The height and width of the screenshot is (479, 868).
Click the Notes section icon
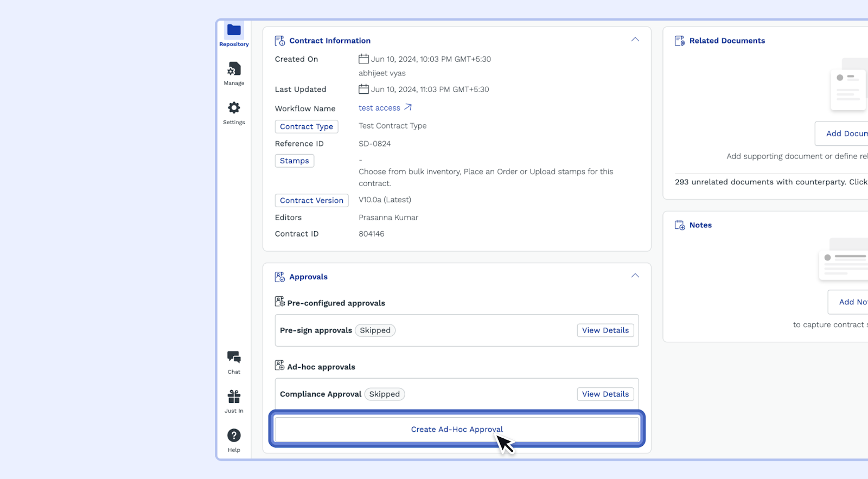(x=679, y=225)
